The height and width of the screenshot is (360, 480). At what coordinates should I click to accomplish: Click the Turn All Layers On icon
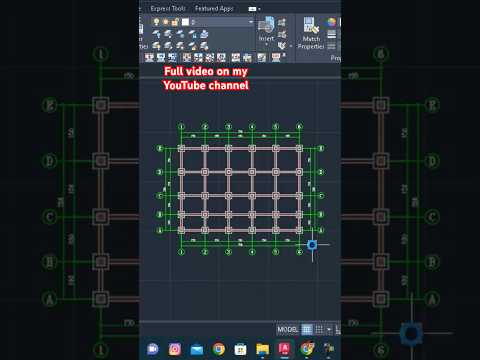tap(156, 46)
